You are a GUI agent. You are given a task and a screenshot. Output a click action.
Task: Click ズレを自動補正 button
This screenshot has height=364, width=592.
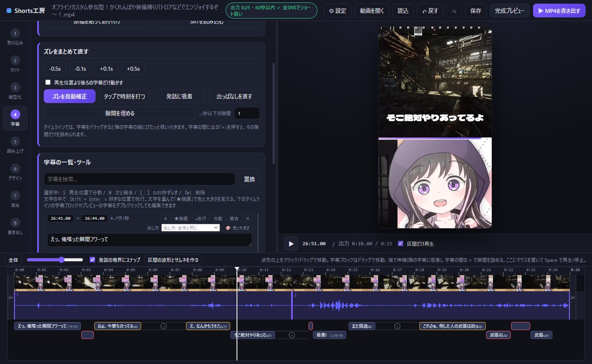coord(70,96)
